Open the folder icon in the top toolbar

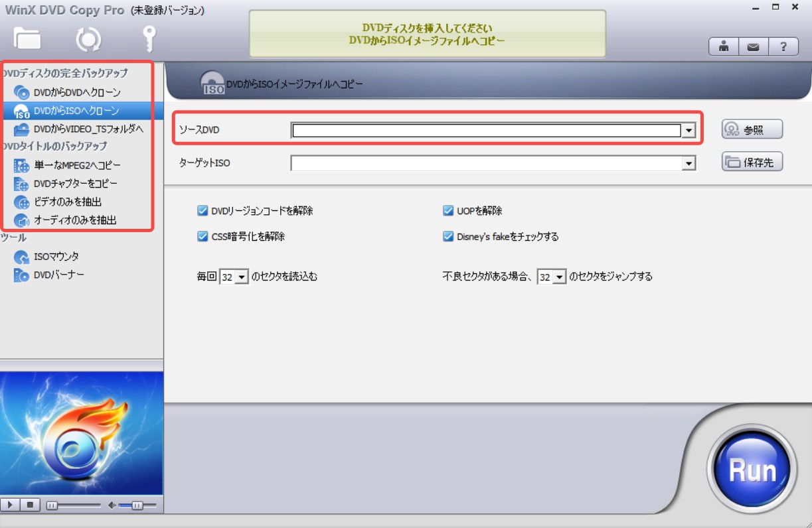pos(27,38)
